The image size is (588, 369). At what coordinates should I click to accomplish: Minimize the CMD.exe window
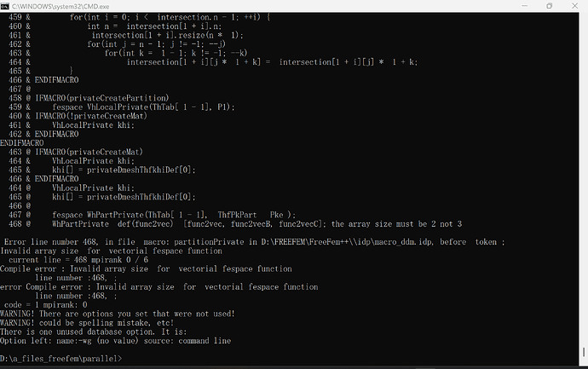tap(525, 6)
